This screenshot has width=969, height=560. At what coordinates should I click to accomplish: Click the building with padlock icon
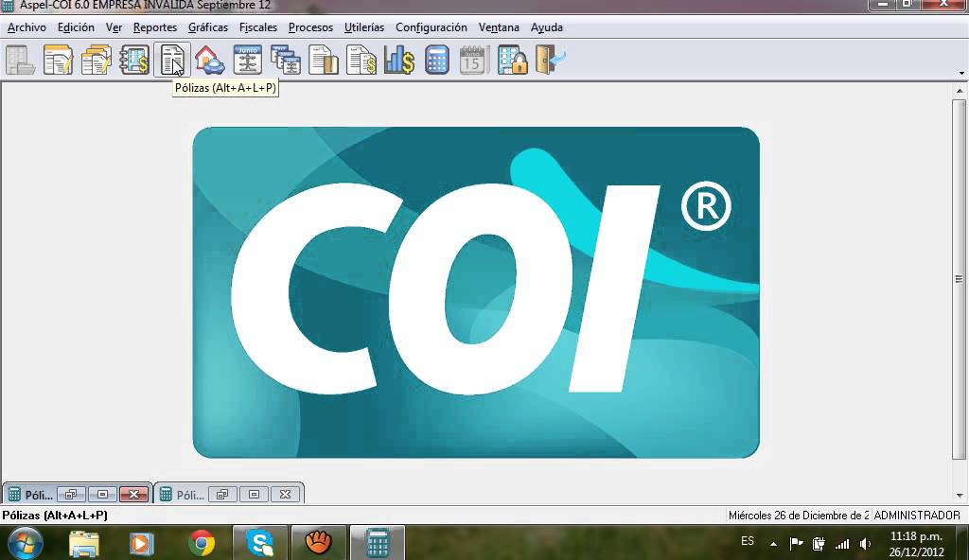[x=512, y=60]
